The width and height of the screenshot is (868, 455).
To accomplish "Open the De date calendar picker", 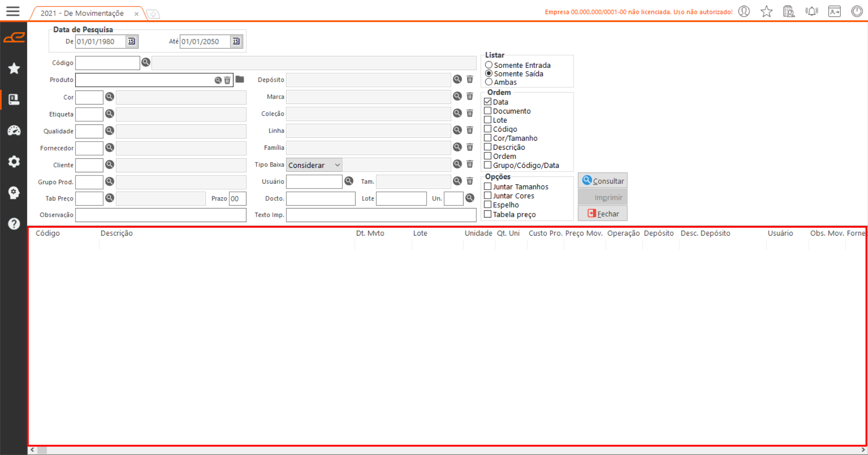I will click(x=131, y=42).
